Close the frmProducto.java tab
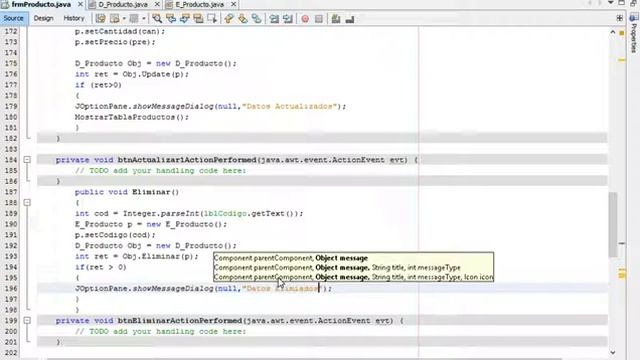Screen dimensions: 640x360 pyautogui.click(x=80, y=4)
